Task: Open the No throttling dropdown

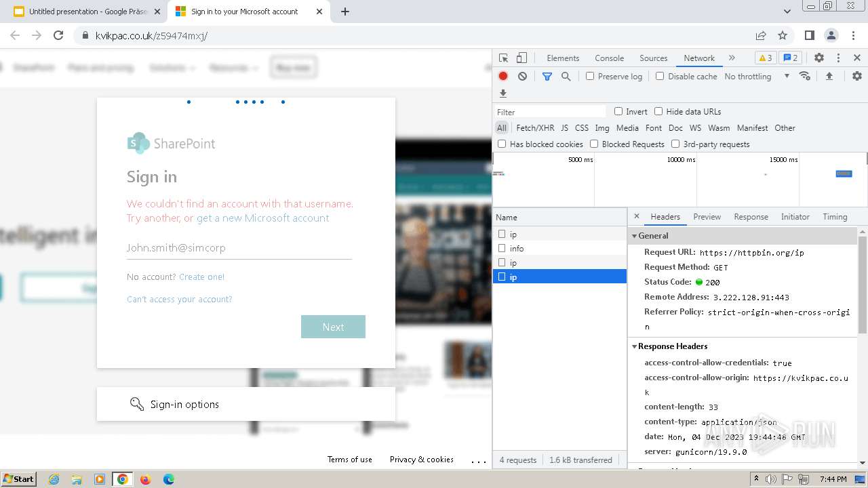Action: (x=757, y=77)
